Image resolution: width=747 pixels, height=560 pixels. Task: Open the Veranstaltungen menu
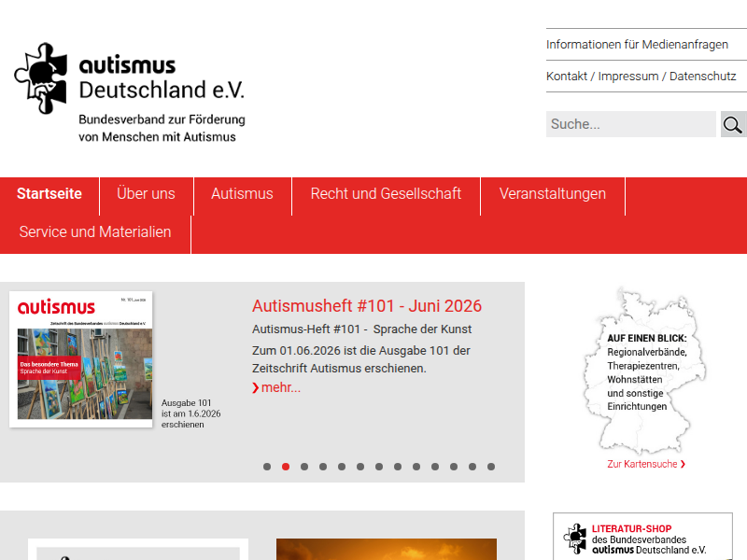[x=553, y=194]
